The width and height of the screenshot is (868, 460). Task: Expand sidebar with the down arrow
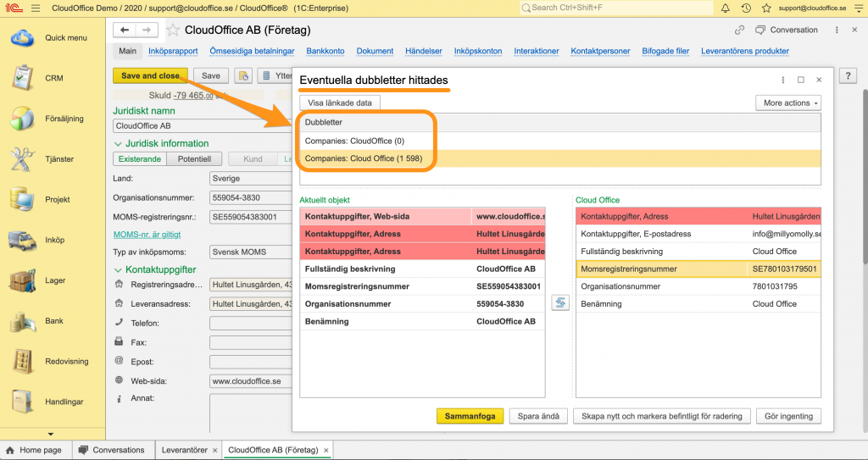coord(51,434)
